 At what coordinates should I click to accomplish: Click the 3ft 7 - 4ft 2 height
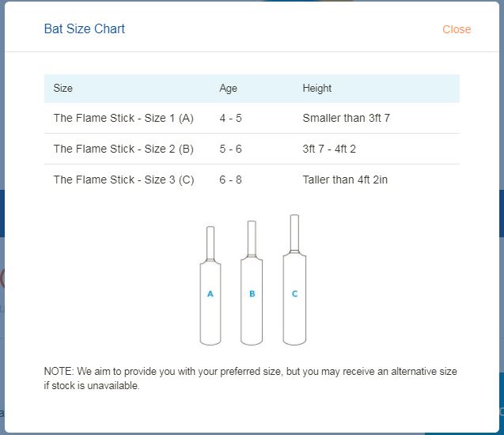tap(329, 149)
